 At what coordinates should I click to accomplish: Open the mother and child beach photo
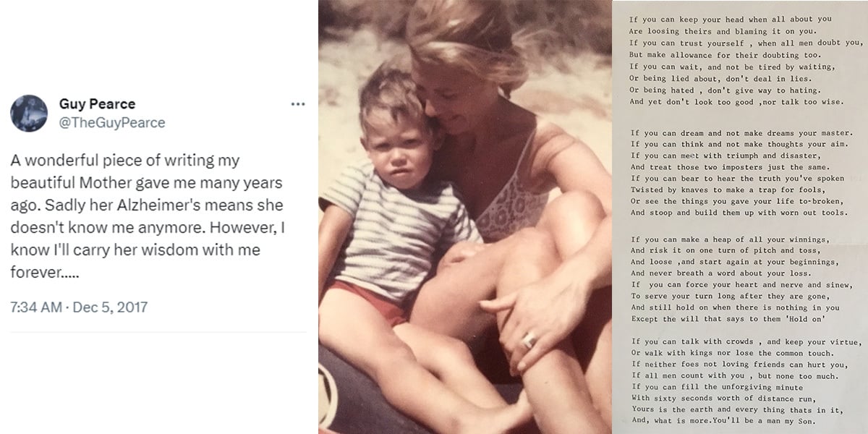tap(464, 217)
